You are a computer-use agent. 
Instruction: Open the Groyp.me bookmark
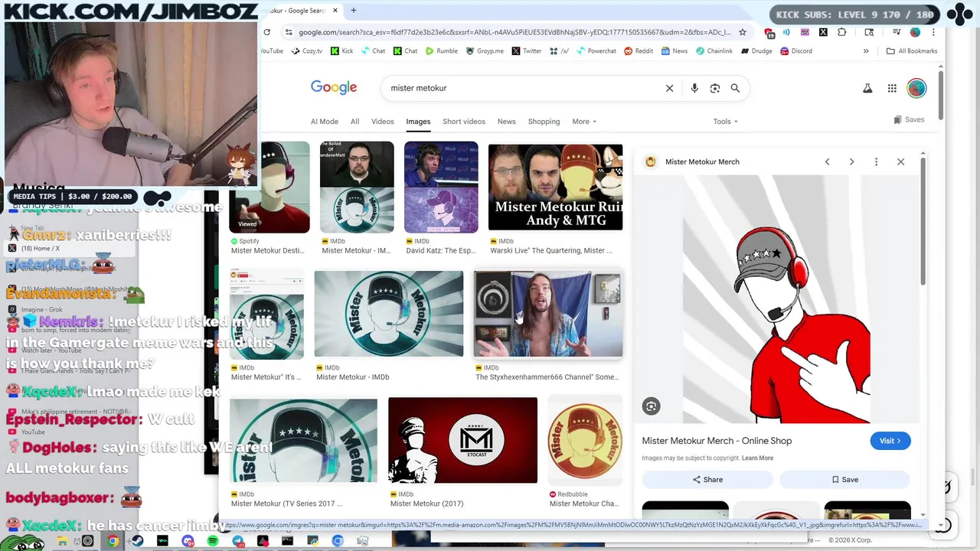click(484, 51)
